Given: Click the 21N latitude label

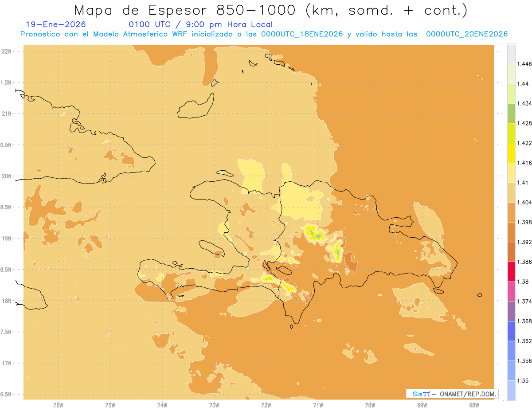Looking at the screenshot, I should tap(8, 114).
